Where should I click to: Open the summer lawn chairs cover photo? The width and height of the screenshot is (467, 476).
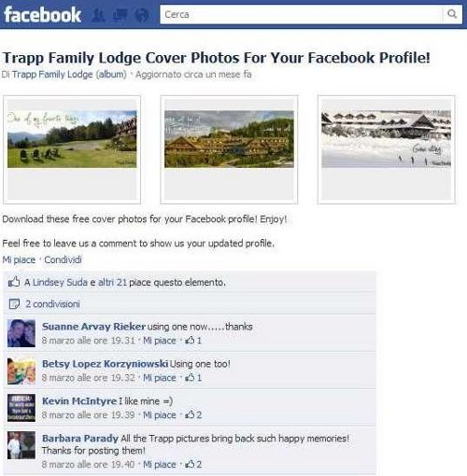click(72, 139)
